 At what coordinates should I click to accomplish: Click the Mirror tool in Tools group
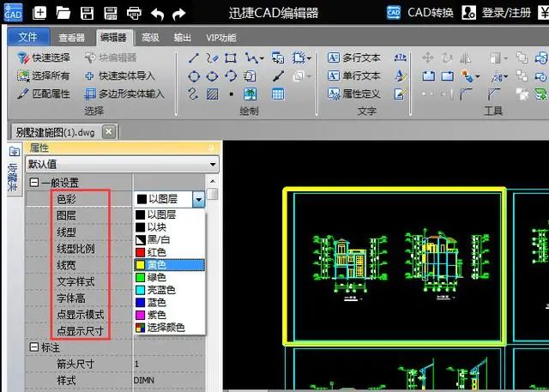coord(465,57)
